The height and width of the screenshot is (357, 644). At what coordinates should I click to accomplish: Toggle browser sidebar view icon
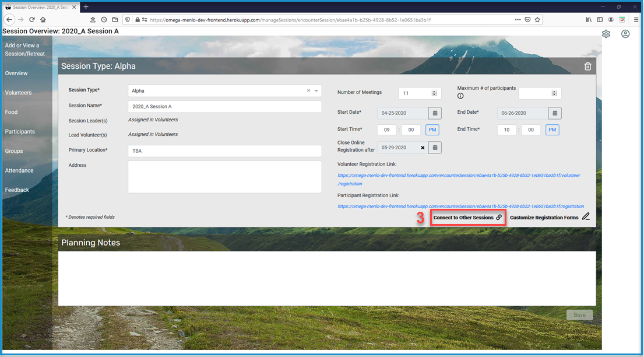[600, 19]
